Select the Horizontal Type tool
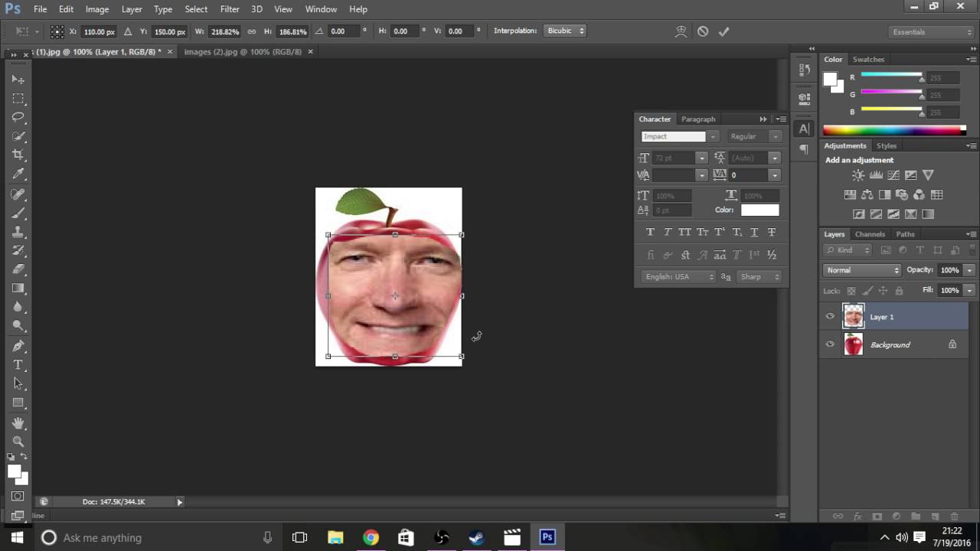Viewport: 980px width, 551px height. [18, 365]
